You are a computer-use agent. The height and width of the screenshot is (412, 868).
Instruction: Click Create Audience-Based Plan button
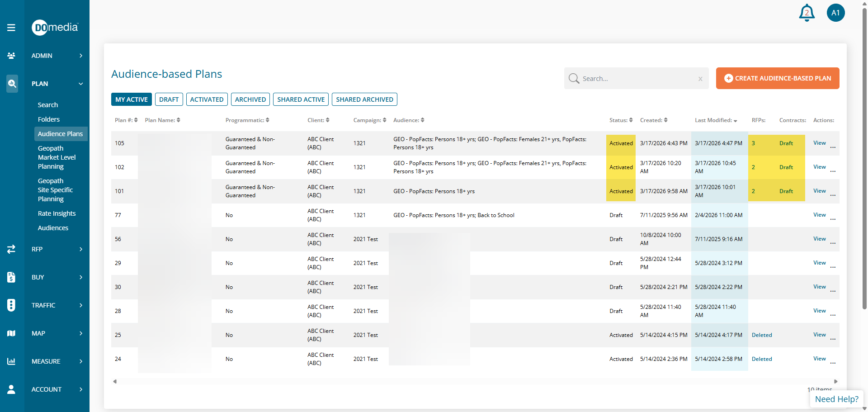(x=777, y=78)
